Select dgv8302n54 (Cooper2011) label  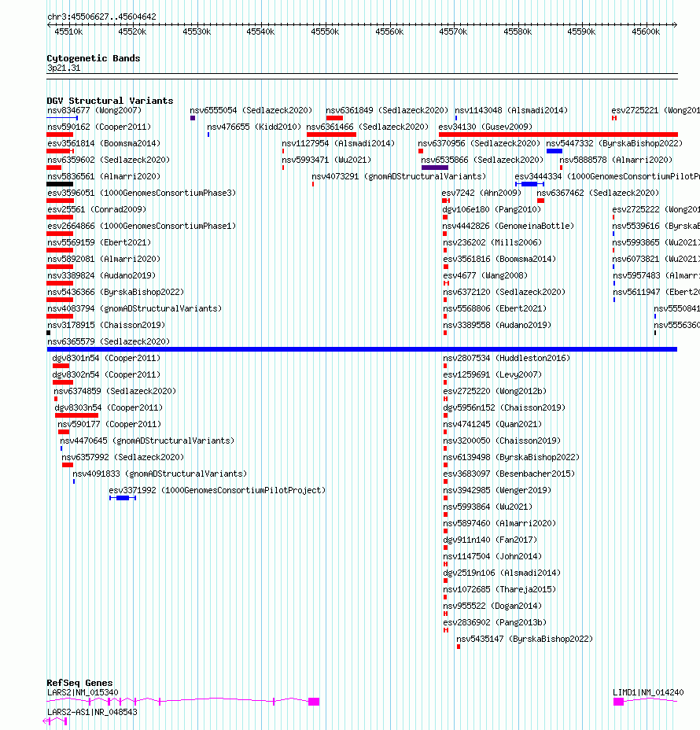(106, 374)
